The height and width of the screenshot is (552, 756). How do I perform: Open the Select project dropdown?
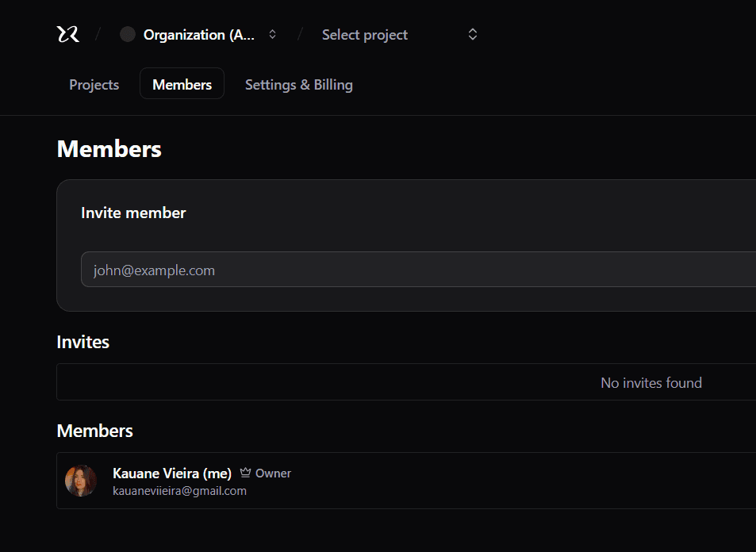[364, 34]
